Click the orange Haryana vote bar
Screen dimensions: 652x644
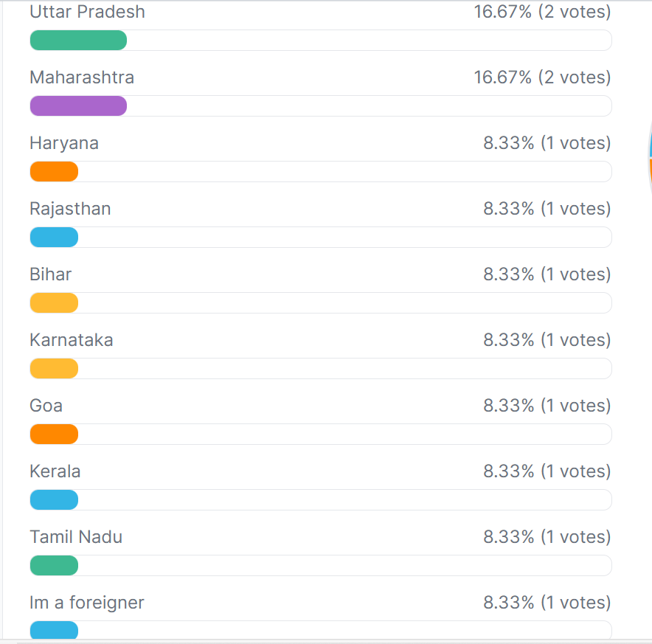(x=54, y=171)
